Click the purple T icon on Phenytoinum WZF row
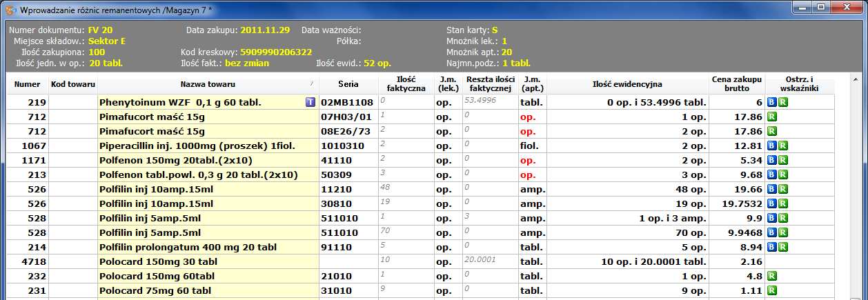The width and height of the screenshot is (868, 300). coord(310,102)
